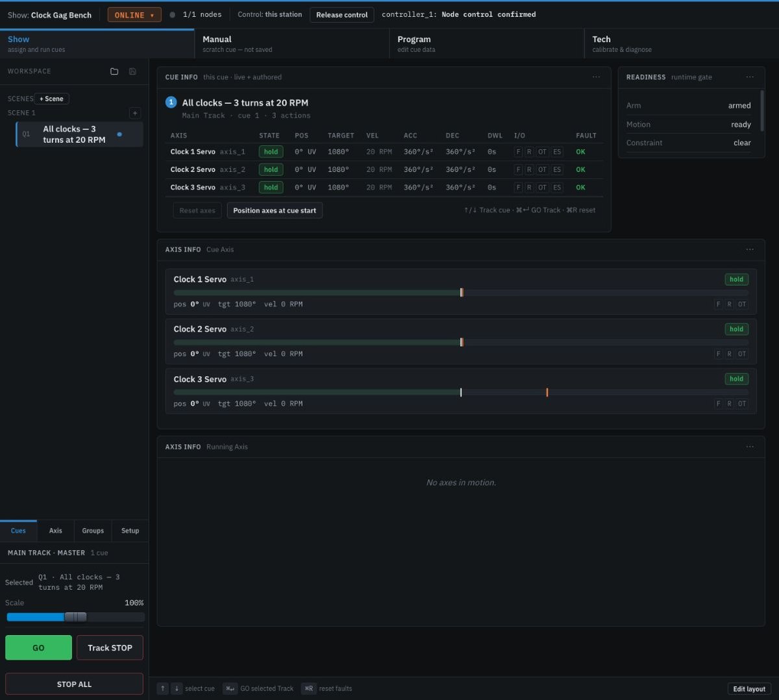This screenshot has width=779, height=700.
Task: Add a new scene with + Scene
Action: coord(52,99)
